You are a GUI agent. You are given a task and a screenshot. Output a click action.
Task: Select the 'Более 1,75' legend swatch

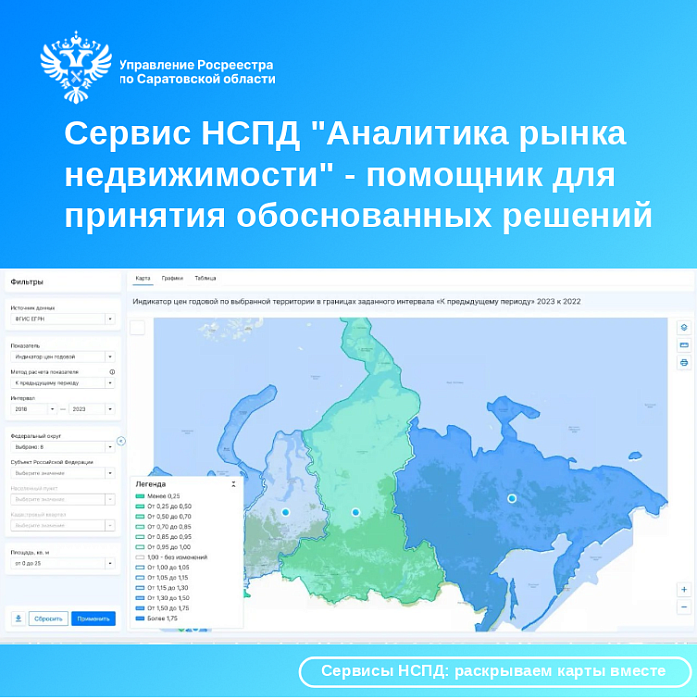[x=140, y=618]
